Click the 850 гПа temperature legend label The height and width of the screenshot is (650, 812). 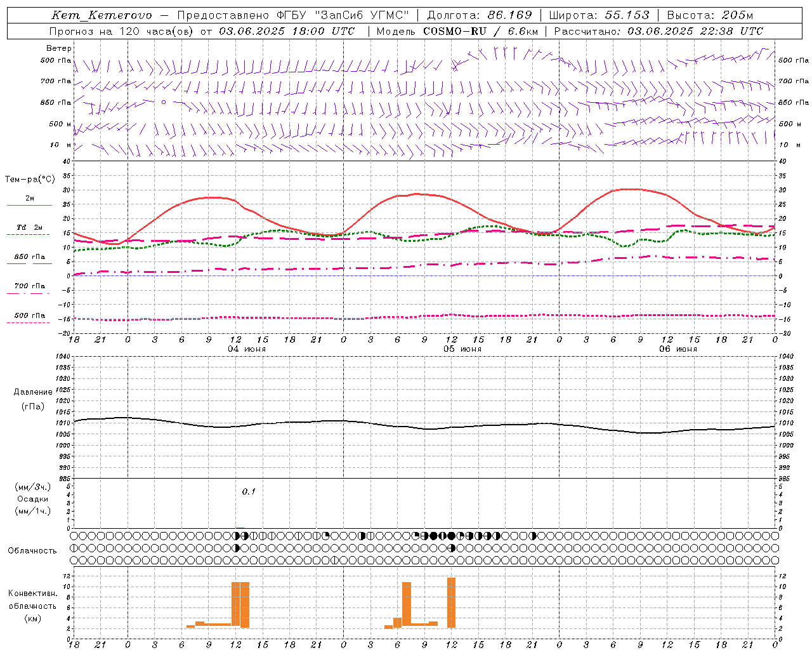pyautogui.click(x=30, y=257)
